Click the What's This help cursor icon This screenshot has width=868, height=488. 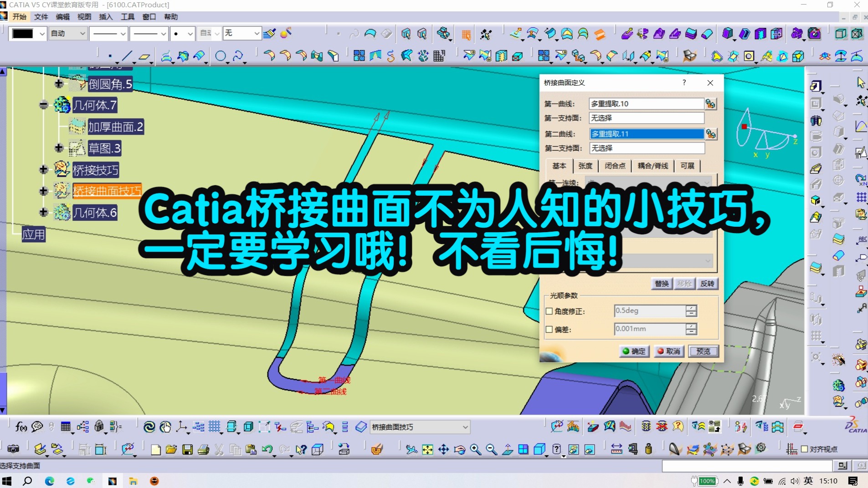[x=301, y=450]
